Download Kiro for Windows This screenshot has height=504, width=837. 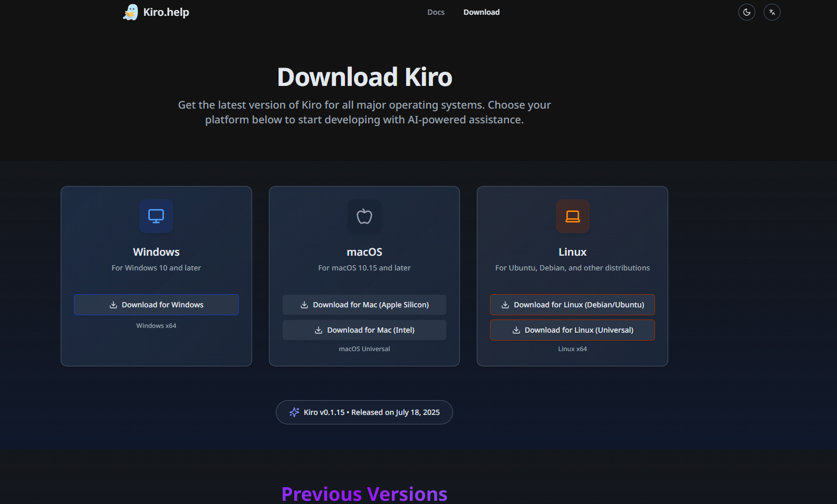(x=156, y=305)
